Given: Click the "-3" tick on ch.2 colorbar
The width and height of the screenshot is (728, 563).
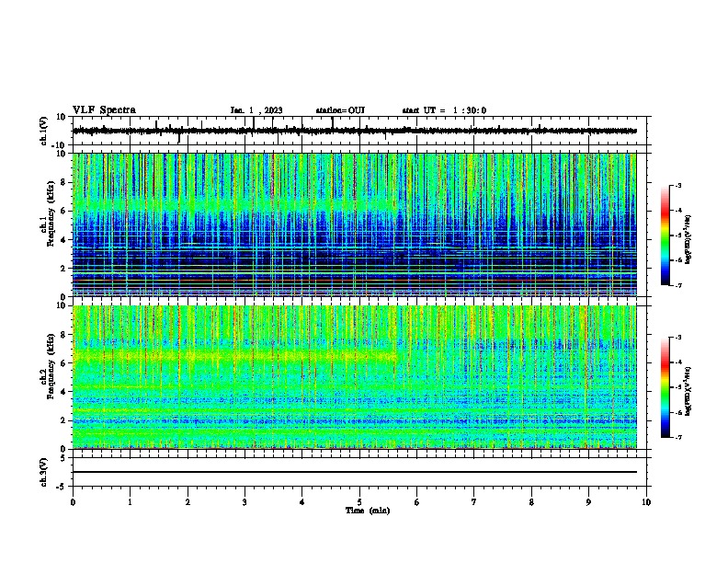Looking at the screenshot, I should click(678, 338).
